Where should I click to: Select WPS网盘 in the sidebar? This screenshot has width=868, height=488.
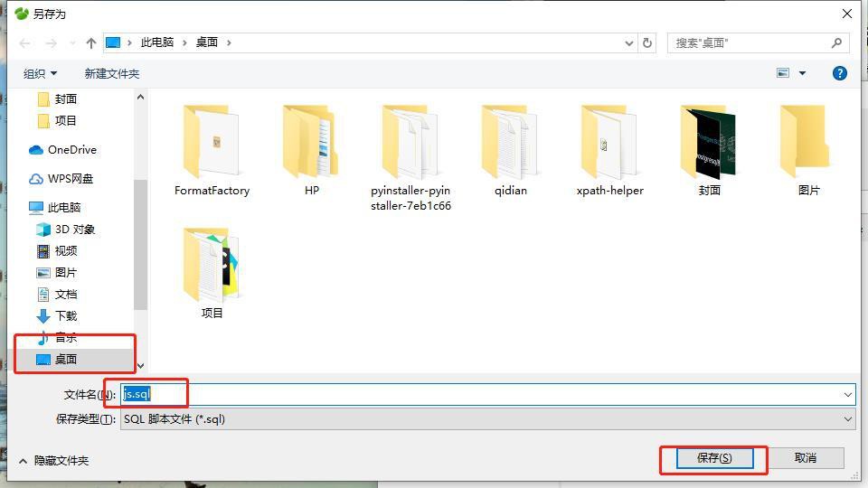pos(61,179)
